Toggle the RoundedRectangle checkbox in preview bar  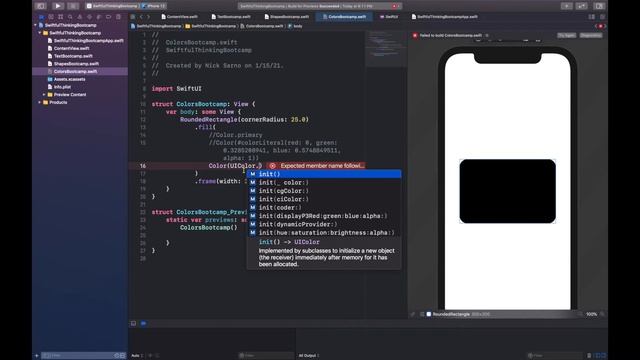click(x=429, y=314)
